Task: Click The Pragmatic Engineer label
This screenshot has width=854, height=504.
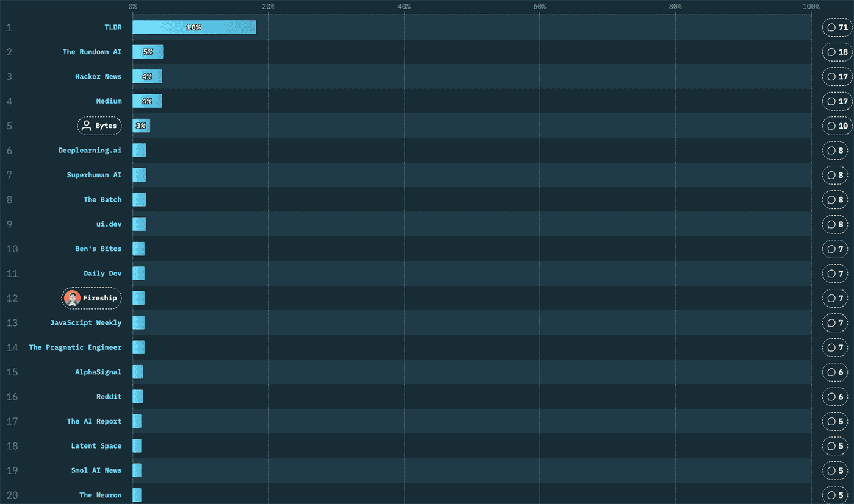Action: click(x=76, y=347)
